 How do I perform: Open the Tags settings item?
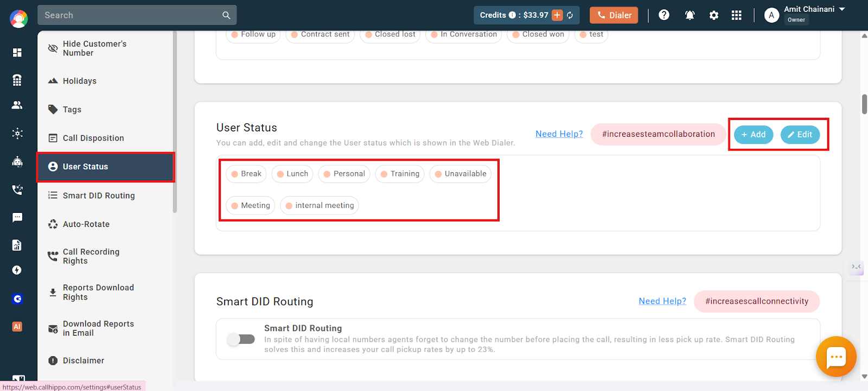click(106, 109)
